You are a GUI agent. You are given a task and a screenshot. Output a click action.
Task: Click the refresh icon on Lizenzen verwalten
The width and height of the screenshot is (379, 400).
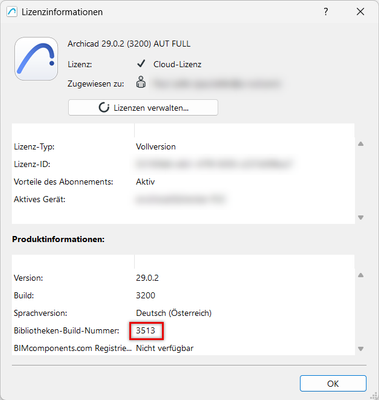[x=104, y=108]
